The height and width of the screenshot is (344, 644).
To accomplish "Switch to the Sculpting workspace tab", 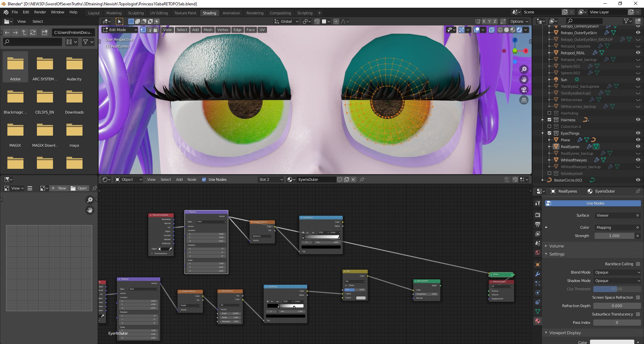I will (x=136, y=13).
